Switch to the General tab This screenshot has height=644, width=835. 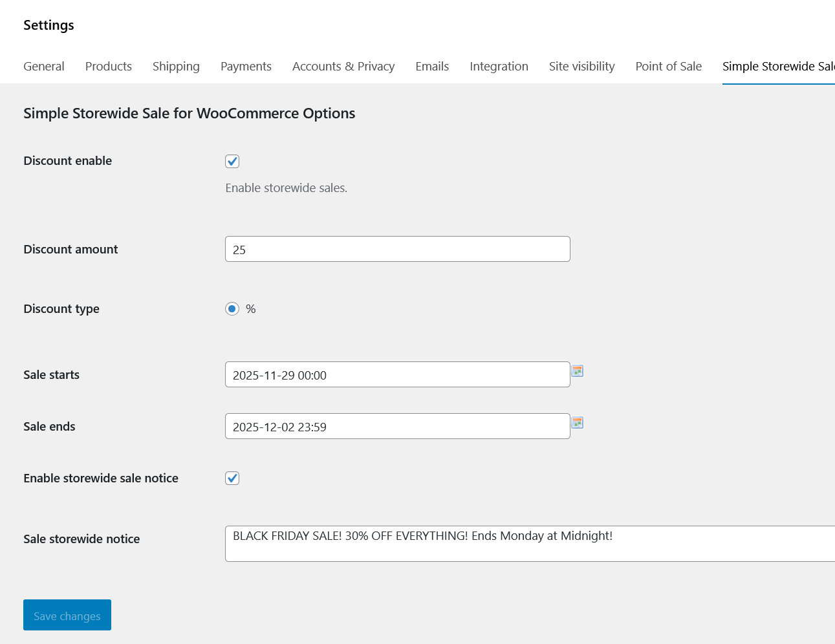point(44,67)
